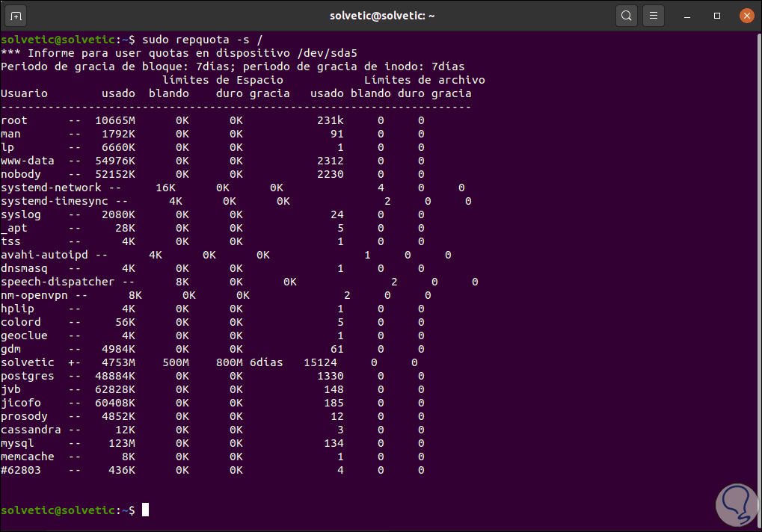Click the 'www-data' user name

pos(28,161)
